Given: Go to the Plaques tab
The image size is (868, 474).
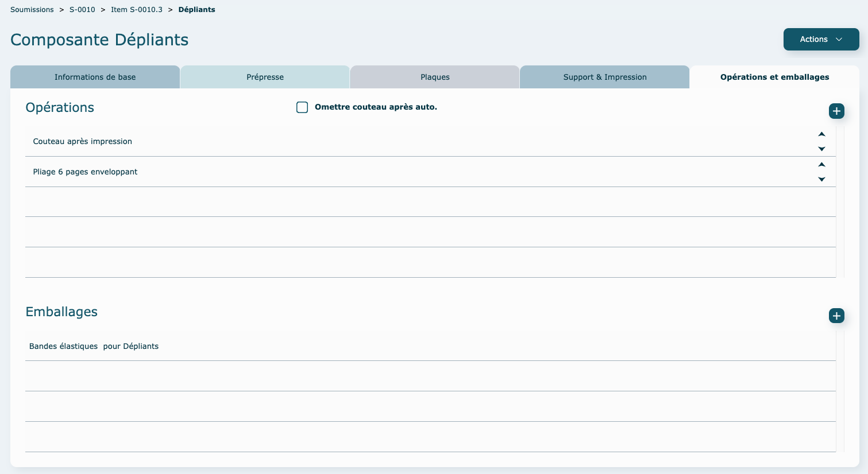Looking at the screenshot, I should tap(435, 77).
